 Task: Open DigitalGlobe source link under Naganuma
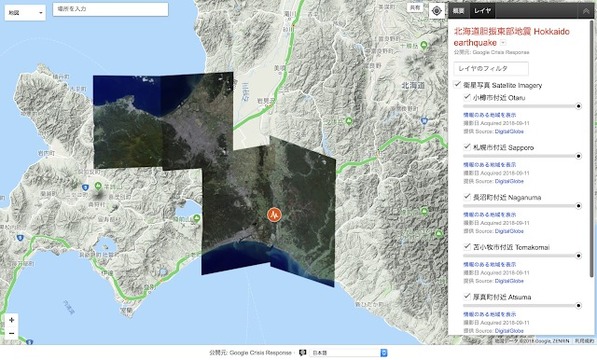509,231
